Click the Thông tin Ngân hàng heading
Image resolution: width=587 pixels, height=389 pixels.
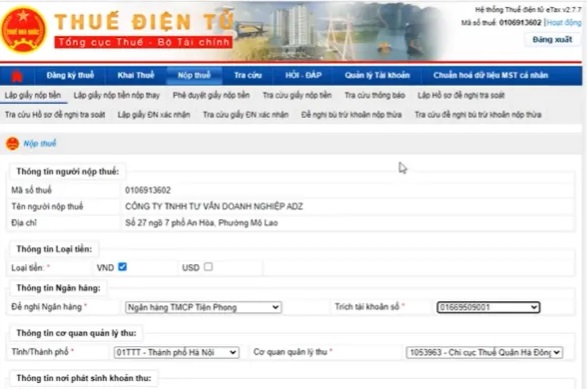point(58,288)
